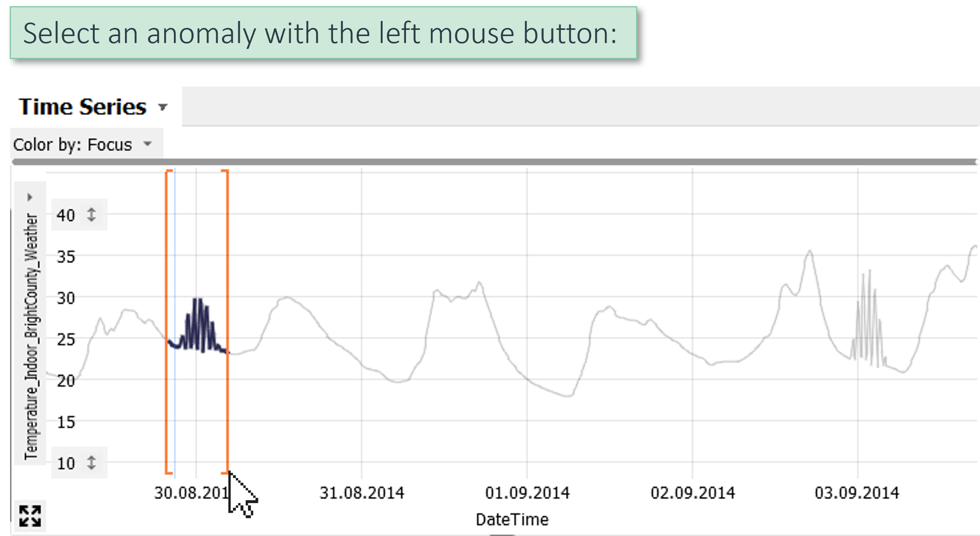Screen dimensions: 980x536
Task: Click the left orange selection bracket
Action: [x=167, y=322]
